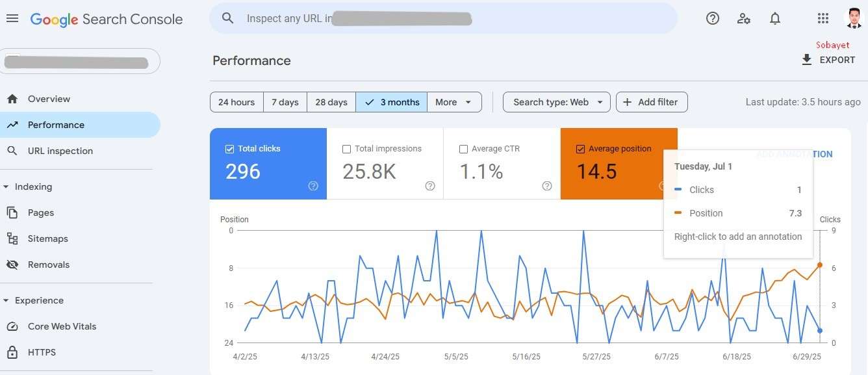This screenshot has width=868, height=375.
Task: Open the Search type: Web dropdown
Action: 556,102
